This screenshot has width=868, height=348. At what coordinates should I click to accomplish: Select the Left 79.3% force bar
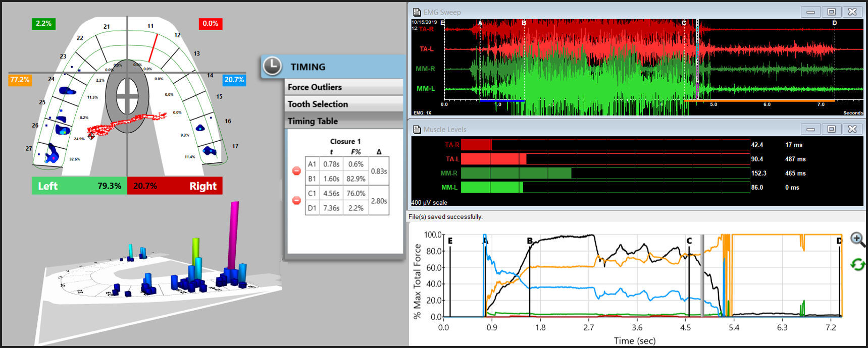79,186
